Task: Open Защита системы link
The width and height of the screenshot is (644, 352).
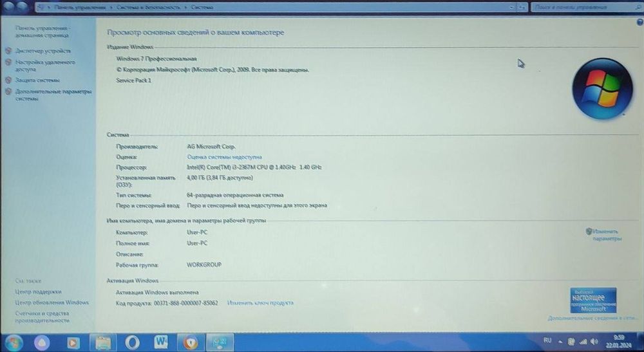Action: point(37,80)
